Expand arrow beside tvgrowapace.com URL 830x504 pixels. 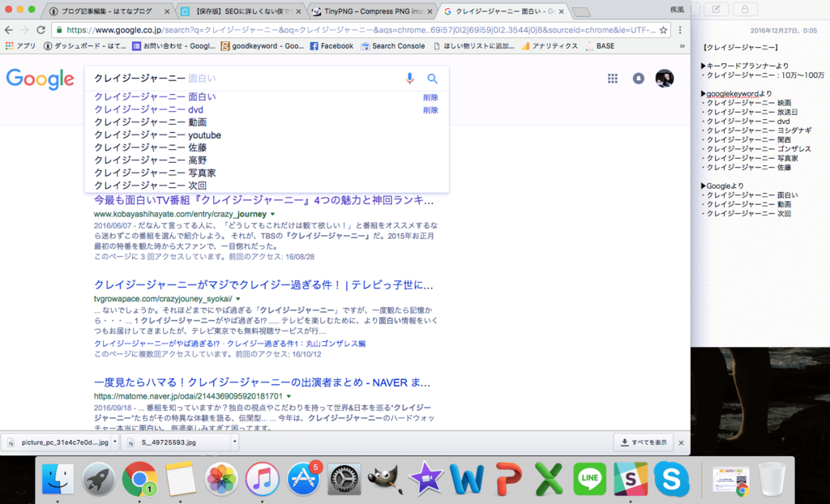238,299
